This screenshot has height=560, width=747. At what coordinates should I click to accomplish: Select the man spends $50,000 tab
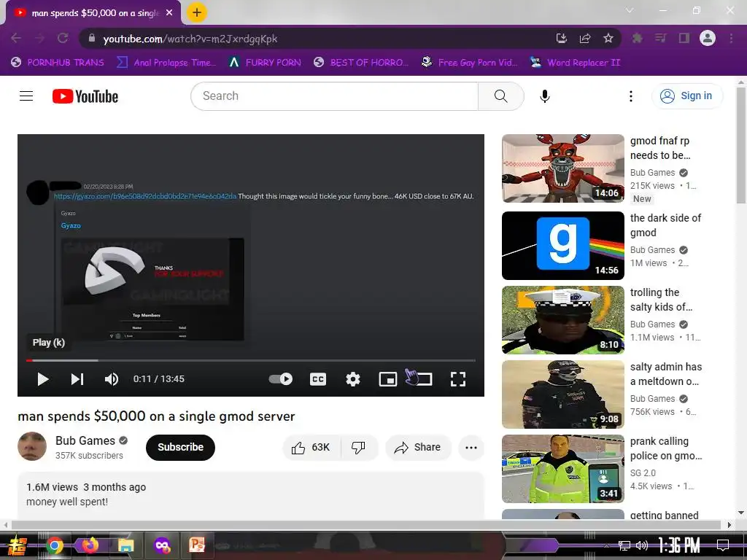pyautogui.click(x=93, y=13)
